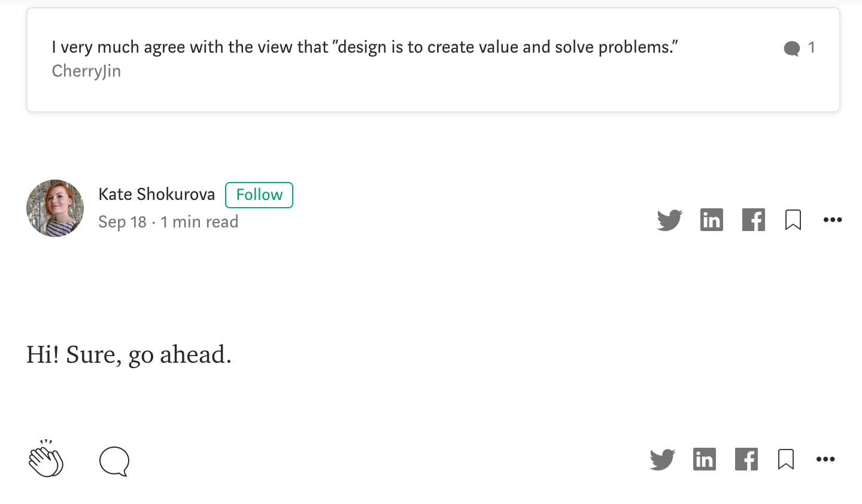This screenshot has width=862, height=504.
Task: Open Kate Shokurova's profile name link
Action: coord(156,195)
